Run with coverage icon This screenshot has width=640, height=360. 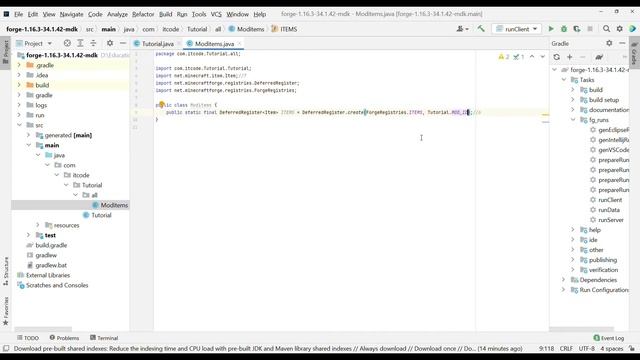tap(577, 29)
